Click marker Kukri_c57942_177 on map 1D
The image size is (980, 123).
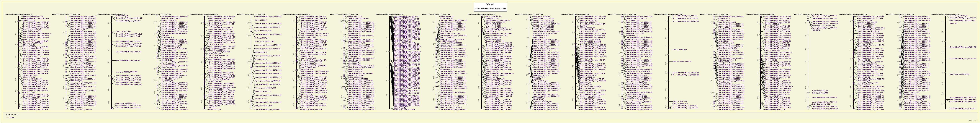(123, 32)
